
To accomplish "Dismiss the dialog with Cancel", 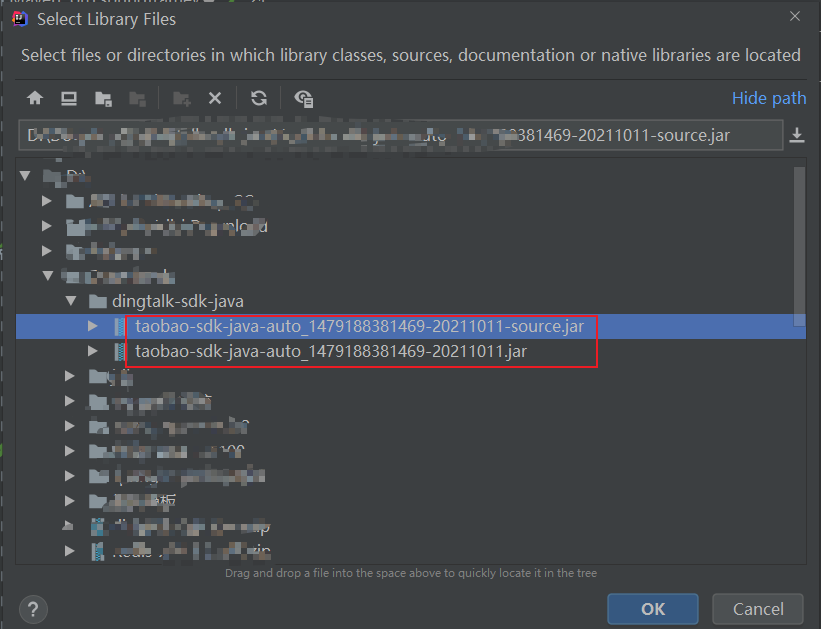I will [758, 609].
